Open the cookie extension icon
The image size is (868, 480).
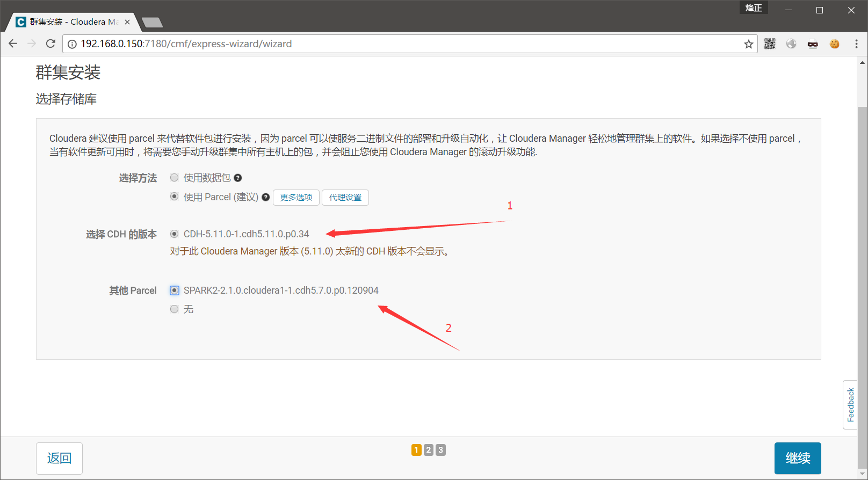click(x=834, y=44)
